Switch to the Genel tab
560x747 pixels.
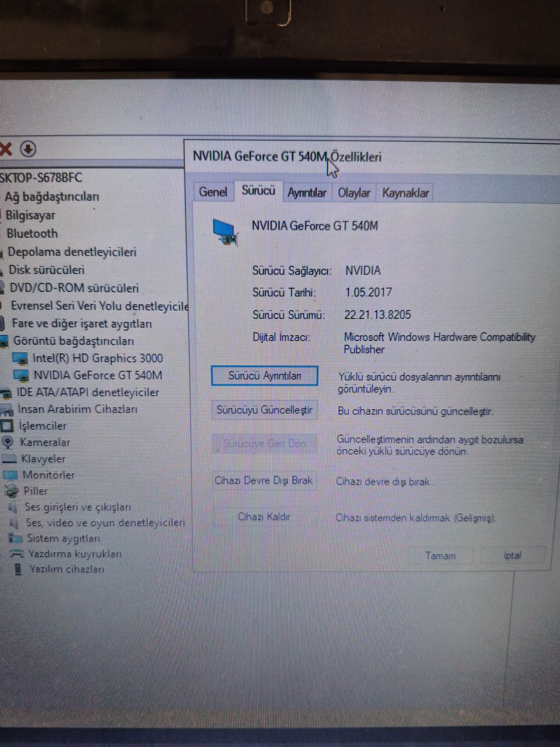213,192
